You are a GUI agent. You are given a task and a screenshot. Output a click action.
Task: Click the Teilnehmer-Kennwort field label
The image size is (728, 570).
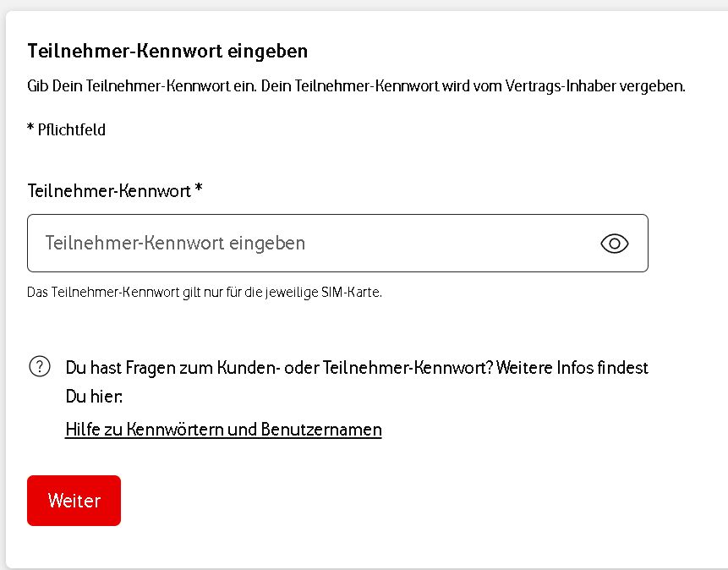(x=109, y=191)
